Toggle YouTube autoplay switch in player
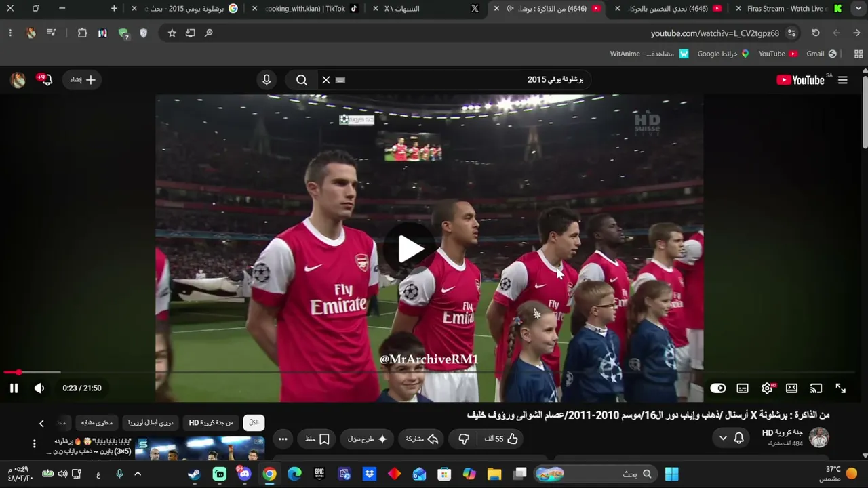Screen dimensions: 868x488 point(718,388)
